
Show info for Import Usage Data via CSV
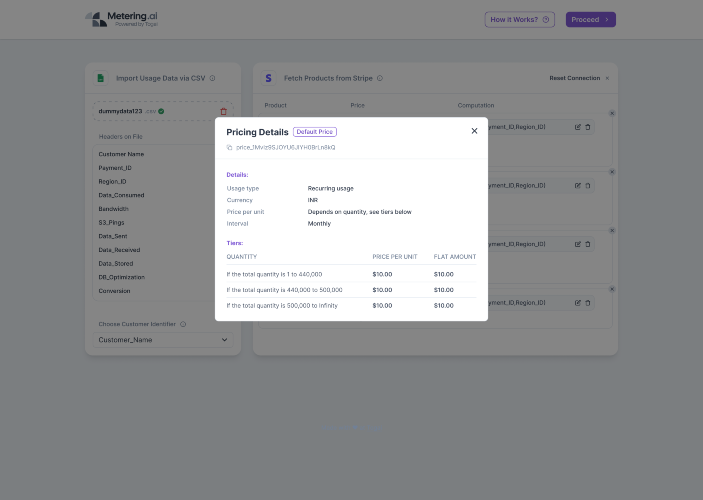pyautogui.click(x=213, y=78)
